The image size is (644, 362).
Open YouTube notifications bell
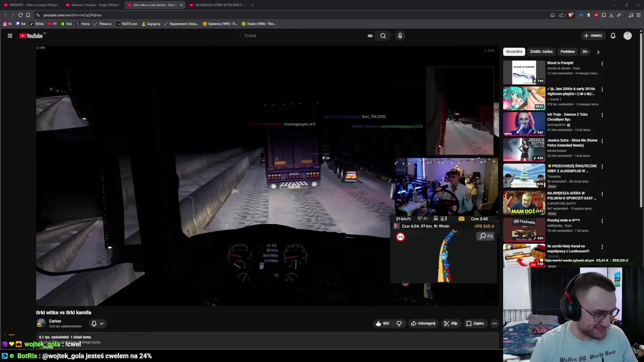613,36
